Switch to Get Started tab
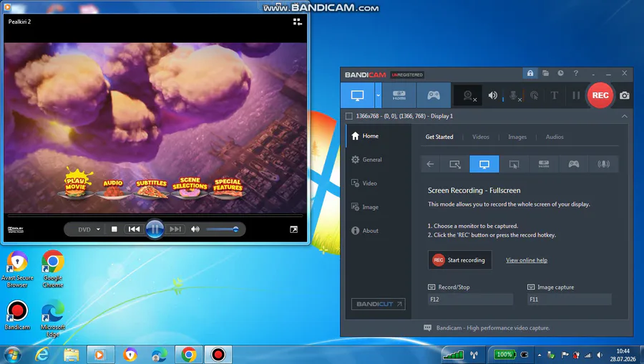 439,137
